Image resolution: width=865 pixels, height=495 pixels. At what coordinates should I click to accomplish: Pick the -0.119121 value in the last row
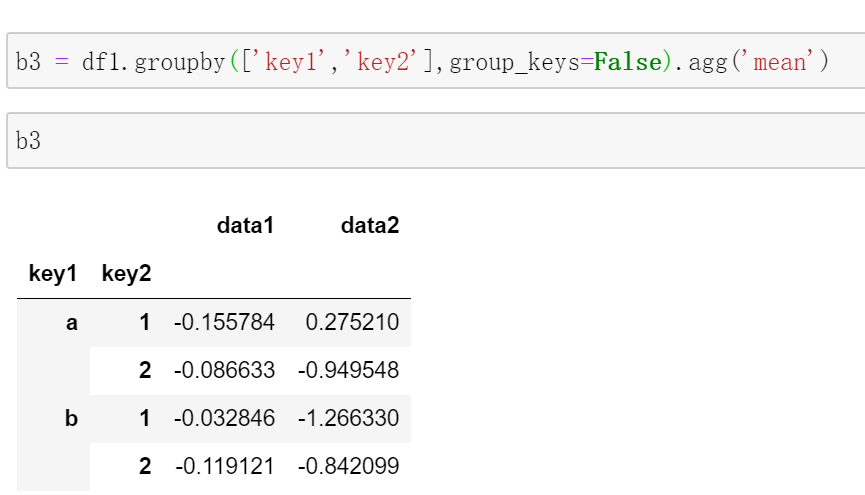point(224,466)
